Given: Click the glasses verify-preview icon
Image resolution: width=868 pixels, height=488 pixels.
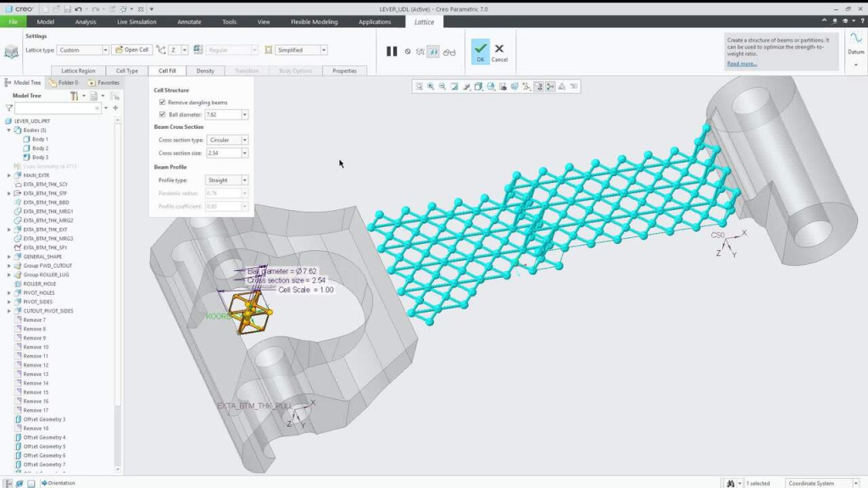Looking at the screenshot, I should click(x=449, y=52).
